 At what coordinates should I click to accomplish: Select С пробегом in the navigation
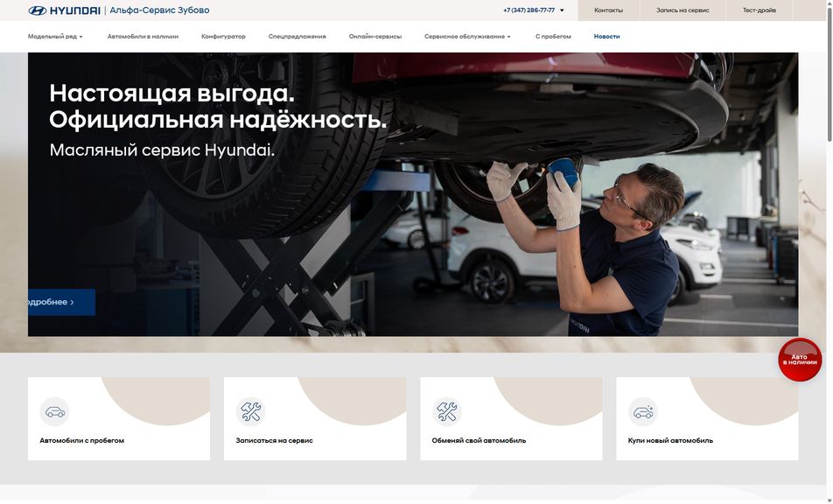point(553,37)
